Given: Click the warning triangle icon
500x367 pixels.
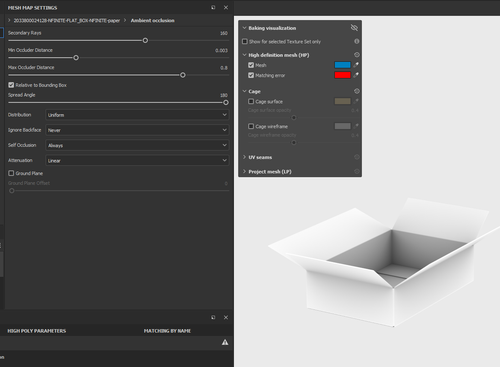Looking at the screenshot, I should coord(225,342).
